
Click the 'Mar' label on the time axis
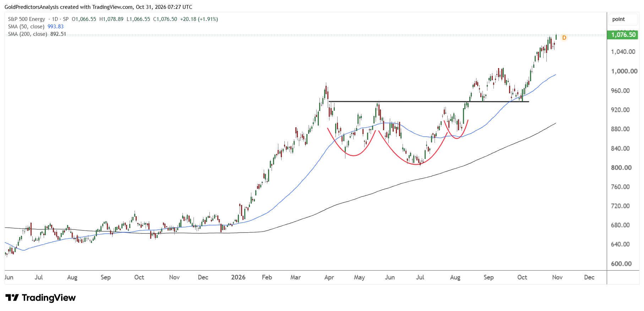click(x=296, y=277)
